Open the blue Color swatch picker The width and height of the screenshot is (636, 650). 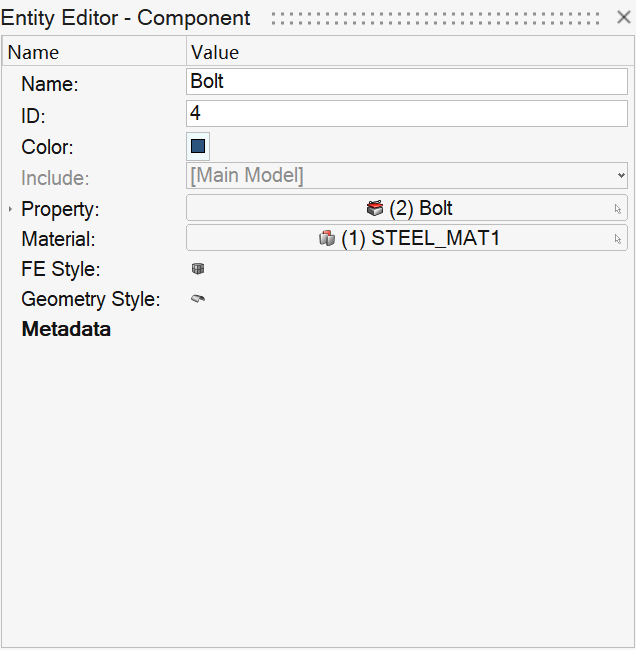point(198,146)
